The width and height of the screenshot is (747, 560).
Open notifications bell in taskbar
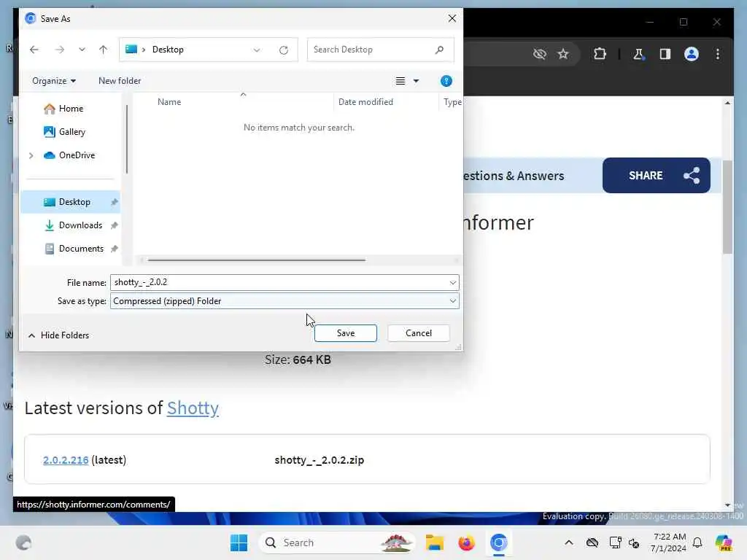pos(697,542)
